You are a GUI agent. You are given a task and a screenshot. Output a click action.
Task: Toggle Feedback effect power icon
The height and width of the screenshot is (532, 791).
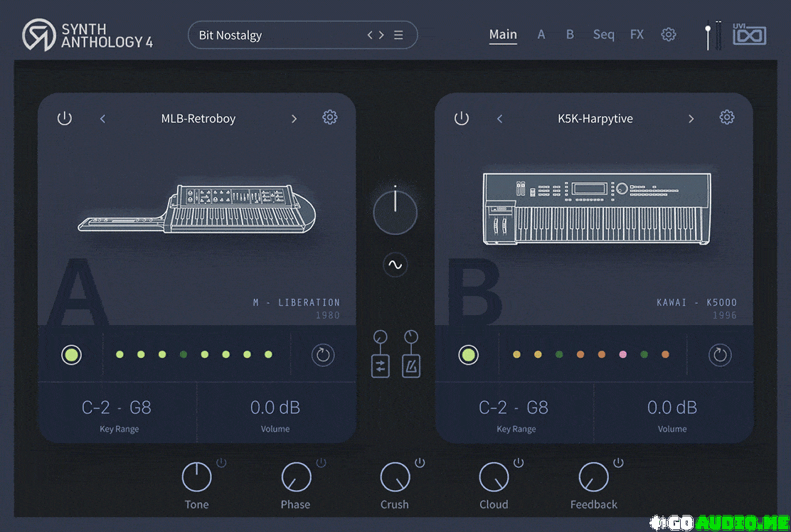click(618, 463)
